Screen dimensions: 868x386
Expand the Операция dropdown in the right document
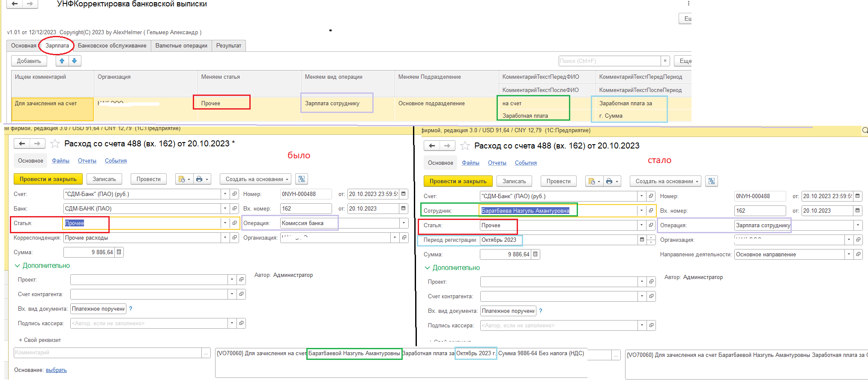[x=858, y=225]
